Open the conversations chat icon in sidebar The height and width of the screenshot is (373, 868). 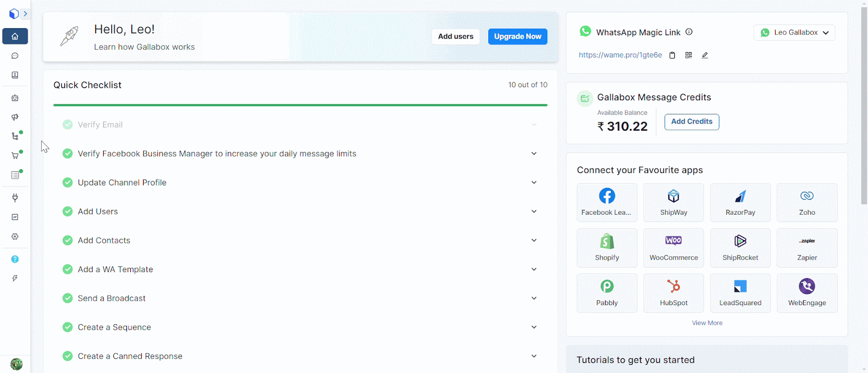pyautogui.click(x=15, y=56)
